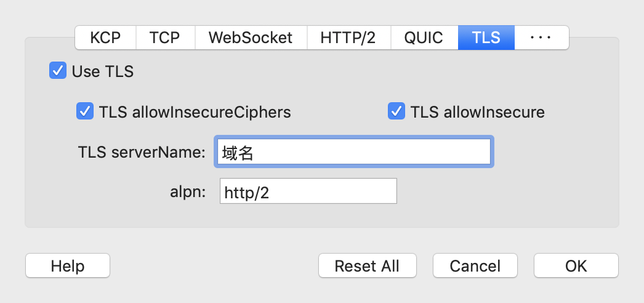Switch to the HTTP/2 tab
Screen dimensions: 644x303
point(348,38)
